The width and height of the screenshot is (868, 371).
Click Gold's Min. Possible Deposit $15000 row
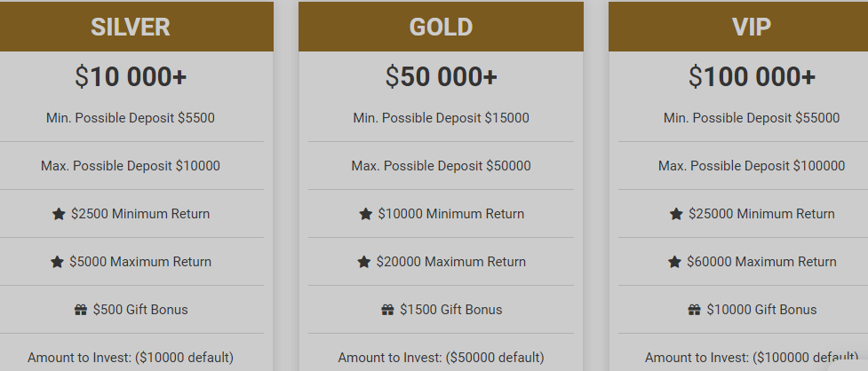(x=442, y=118)
